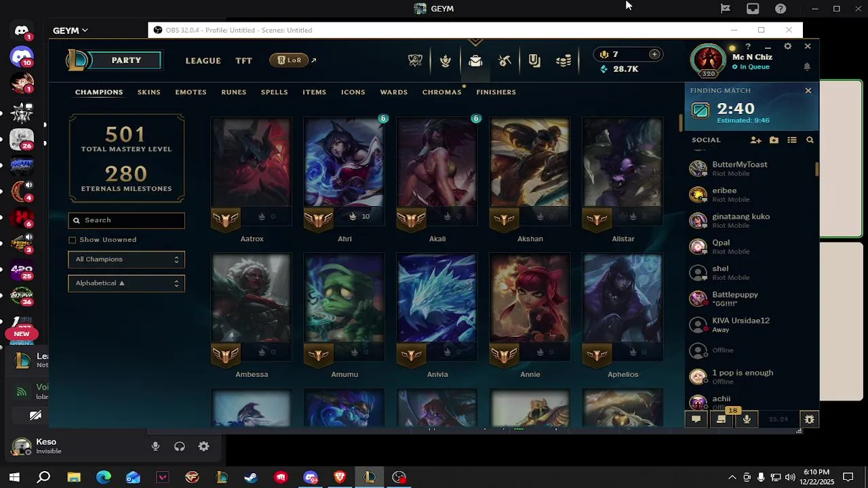Click the new folder icon in Social
Image resolution: width=868 pixels, height=488 pixels.
tap(774, 140)
